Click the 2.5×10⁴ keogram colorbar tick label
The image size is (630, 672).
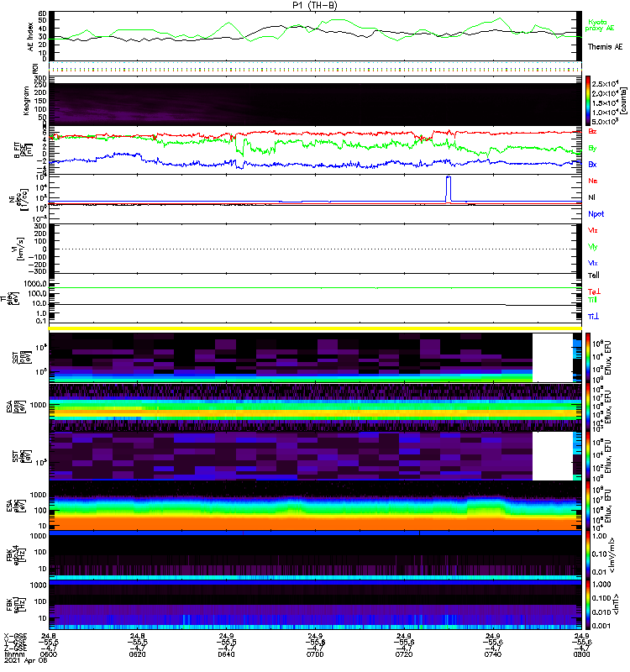(x=605, y=84)
